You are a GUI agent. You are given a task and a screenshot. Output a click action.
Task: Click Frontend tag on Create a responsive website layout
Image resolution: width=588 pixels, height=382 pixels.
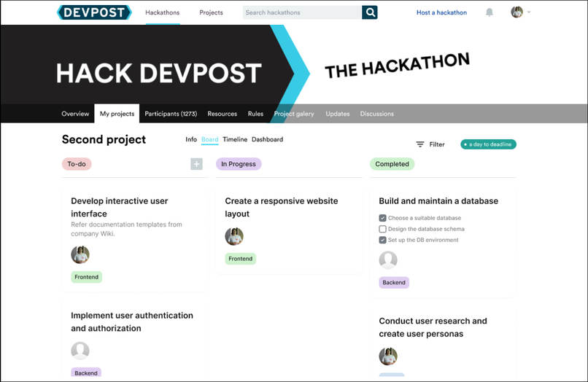click(240, 259)
